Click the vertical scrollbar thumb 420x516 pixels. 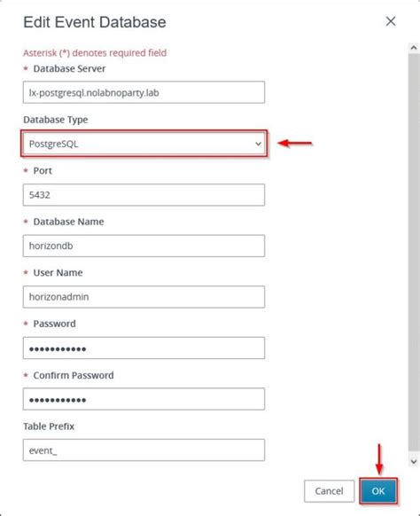click(x=414, y=252)
